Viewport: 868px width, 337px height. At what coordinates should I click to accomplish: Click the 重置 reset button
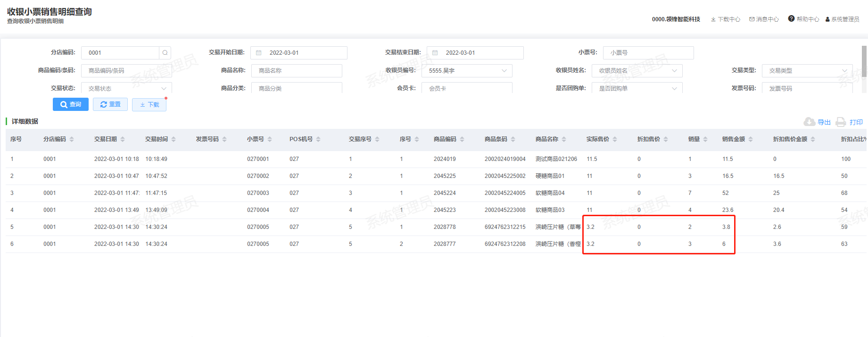(x=110, y=104)
